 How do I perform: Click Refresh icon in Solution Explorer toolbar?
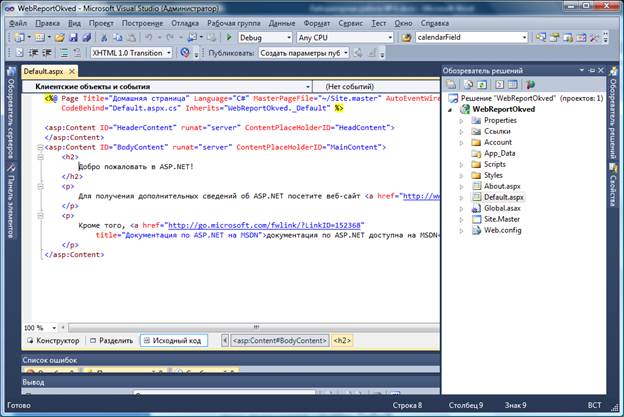click(x=482, y=84)
